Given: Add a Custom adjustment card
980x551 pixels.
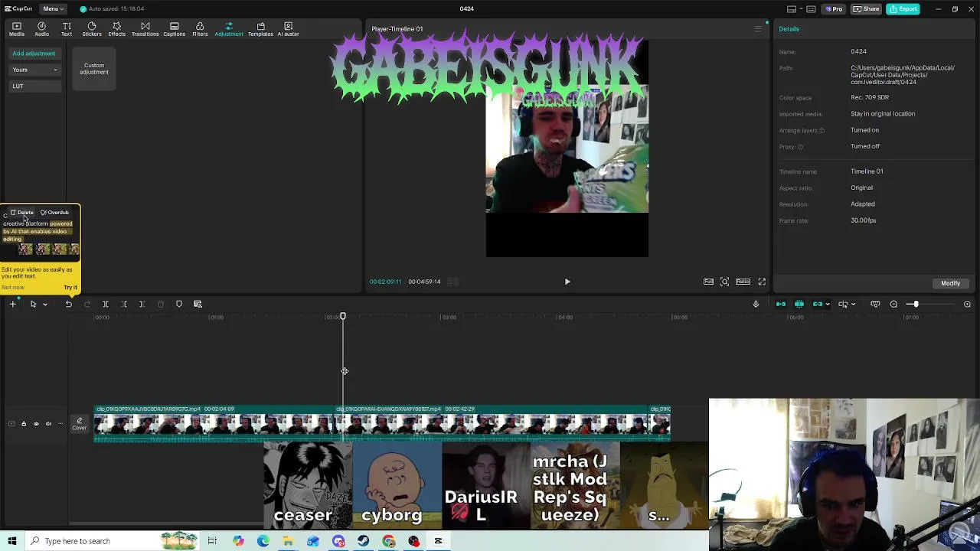Looking at the screenshot, I should pos(94,69).
